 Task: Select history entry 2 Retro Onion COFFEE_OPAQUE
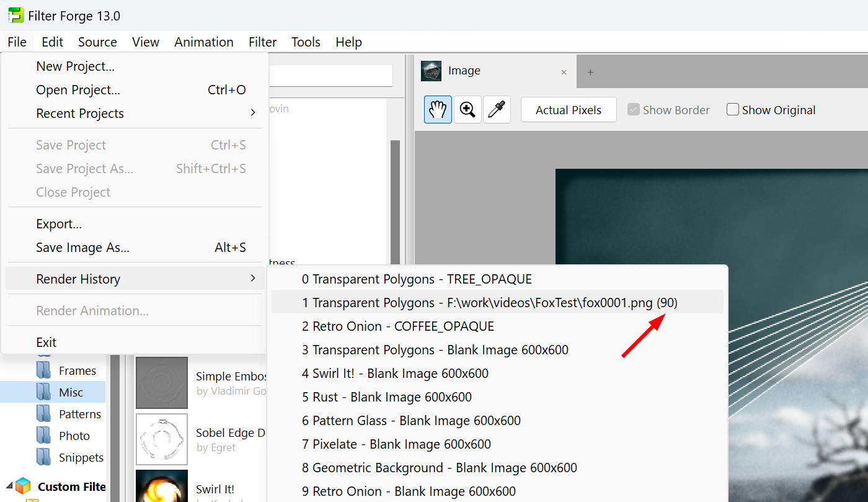[497, 326]
